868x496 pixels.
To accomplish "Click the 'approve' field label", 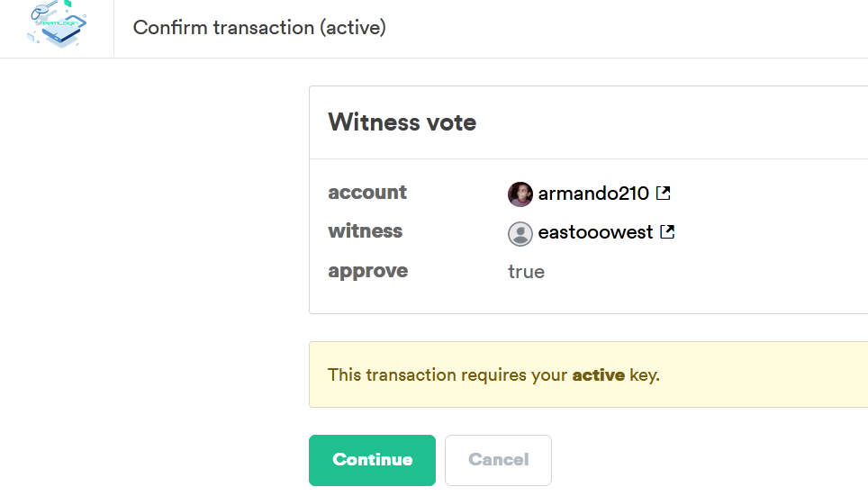I will pyautogui.click(x=367, y=271).
